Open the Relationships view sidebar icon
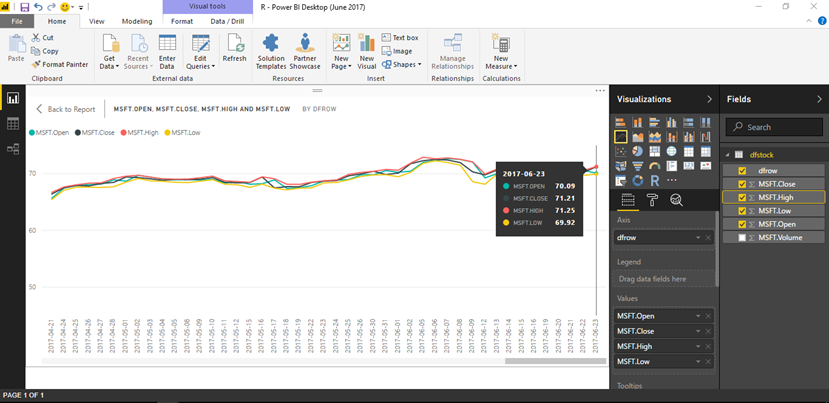The width and height of the screenshot is (829, 403). pos(13,149)
